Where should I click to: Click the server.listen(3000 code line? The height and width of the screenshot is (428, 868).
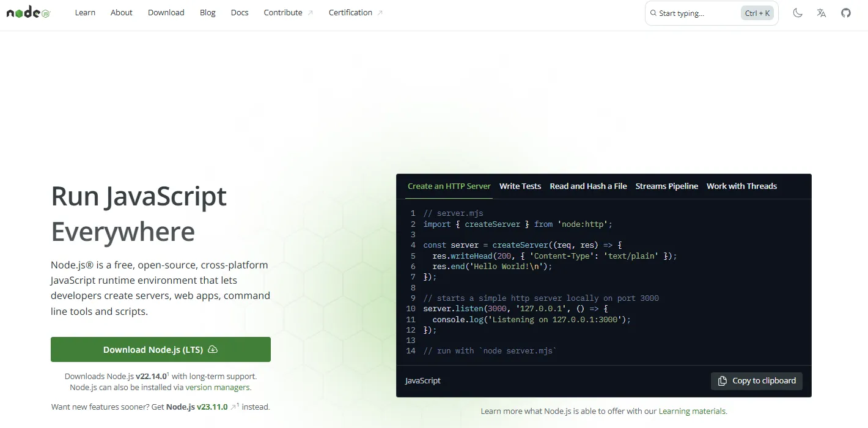(515, 309)
